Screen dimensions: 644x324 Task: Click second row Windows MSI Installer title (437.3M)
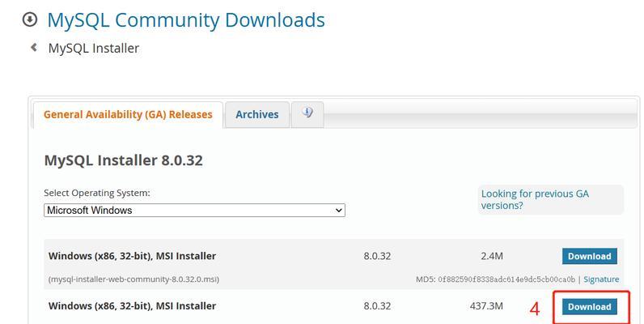coord(132,306)
